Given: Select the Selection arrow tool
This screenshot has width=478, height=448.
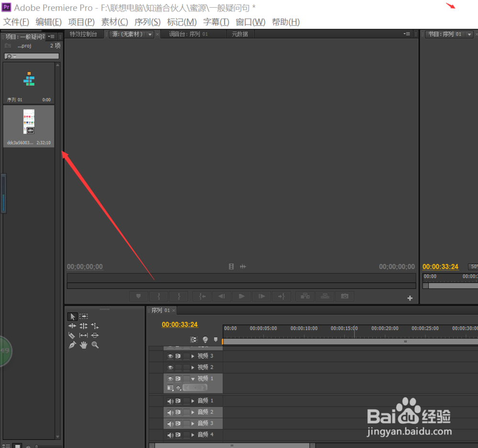Looking at the screenshot, I should click(x=72, y=316).
